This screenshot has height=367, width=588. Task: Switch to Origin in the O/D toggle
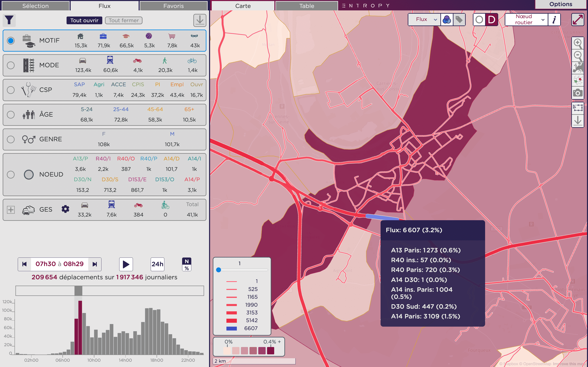coord(479,19)
